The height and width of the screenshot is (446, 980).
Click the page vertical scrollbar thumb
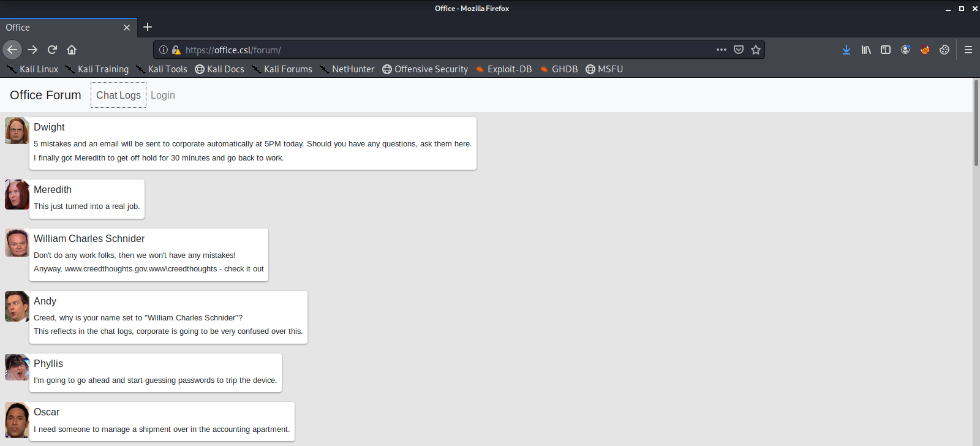pyautogui.click(x=976, y=123)
